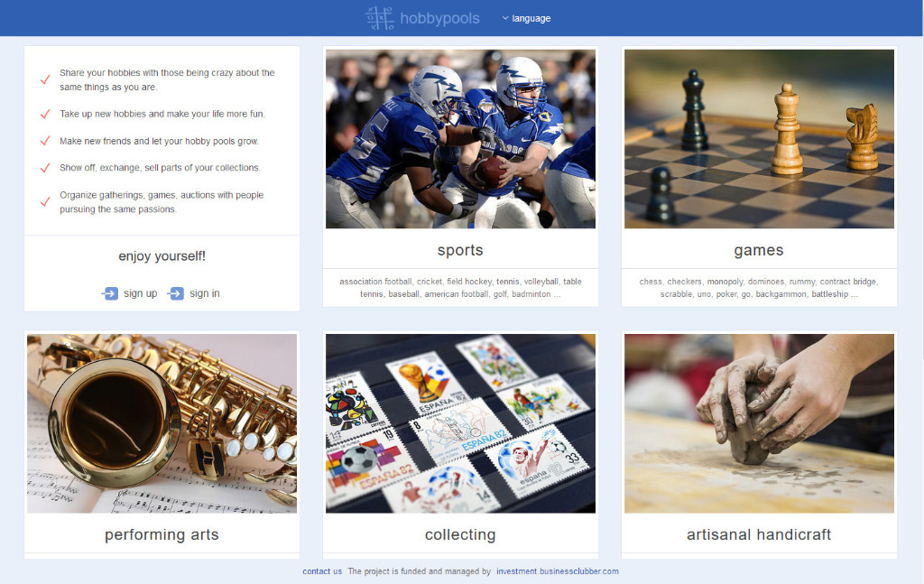Screen dimensions: 924x584
Task: Visit investment.businessclubber.com link
Action: pos(558,571)
